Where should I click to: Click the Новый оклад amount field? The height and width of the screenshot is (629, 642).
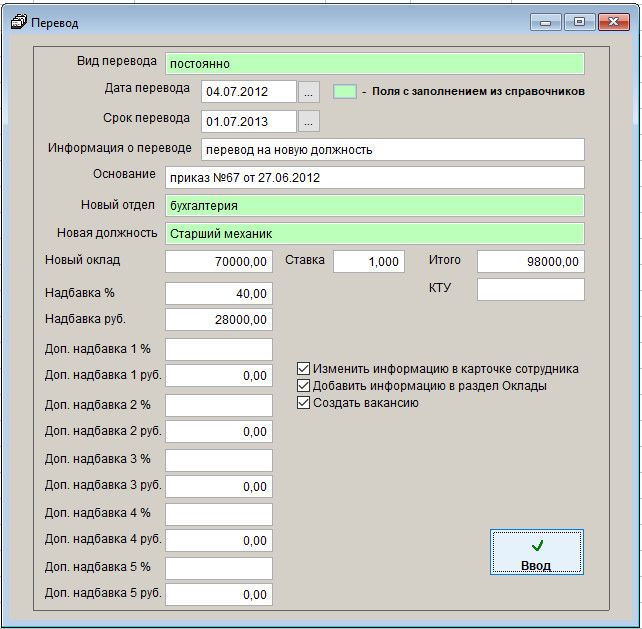point(218,262)
